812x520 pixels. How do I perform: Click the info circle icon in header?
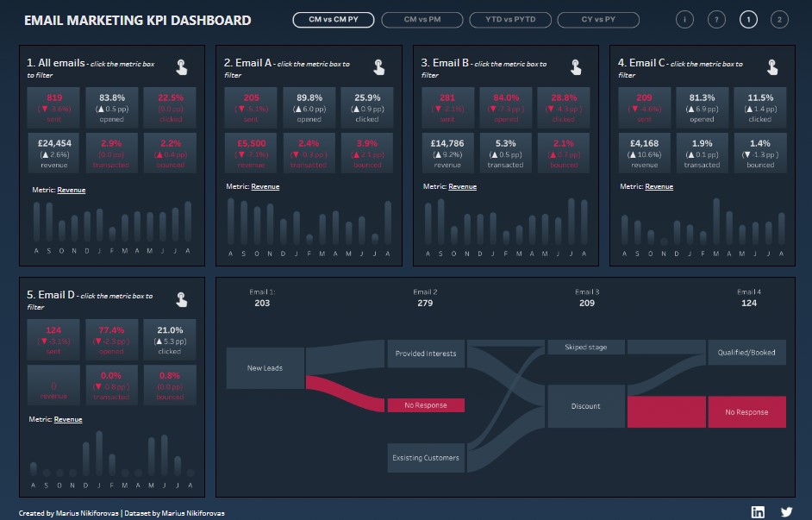point(684,20)
